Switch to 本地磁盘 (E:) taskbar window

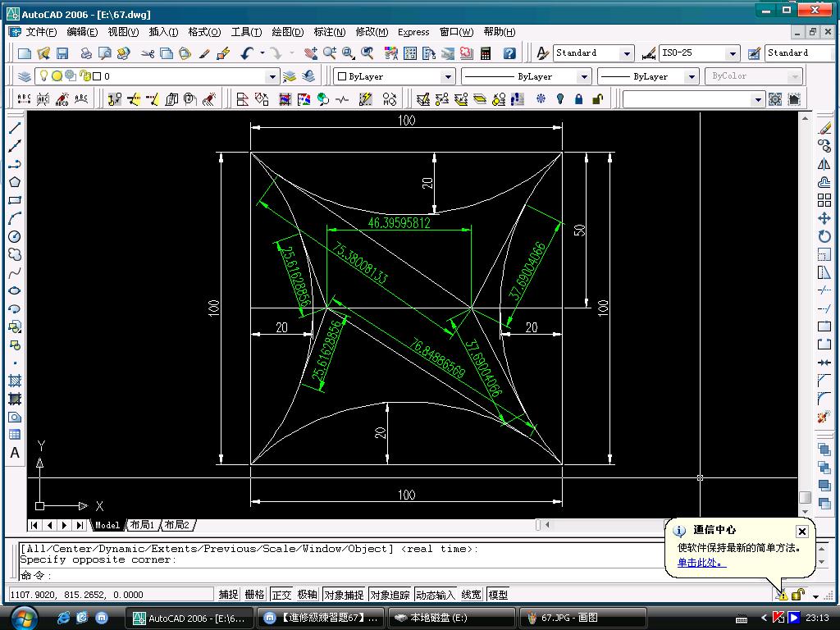[x=452, y=619]
